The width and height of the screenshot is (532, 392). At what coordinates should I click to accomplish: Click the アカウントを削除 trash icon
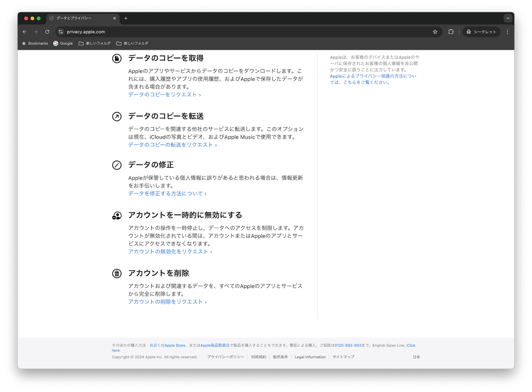click(x=117, y=274)
